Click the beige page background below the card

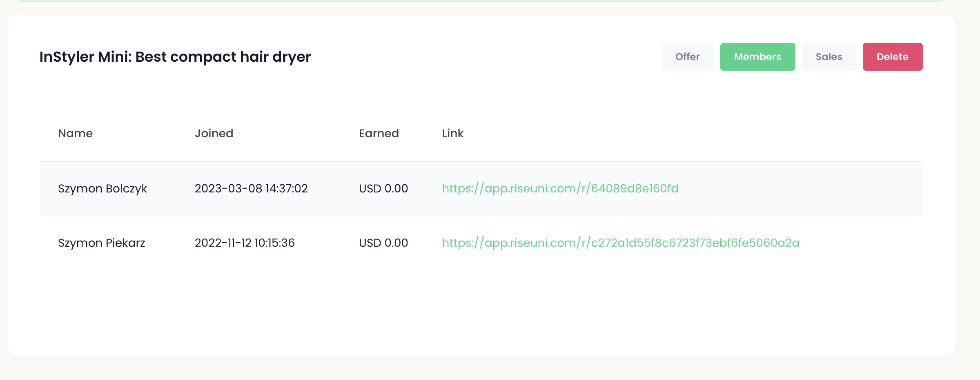click(x=481, y=369)
